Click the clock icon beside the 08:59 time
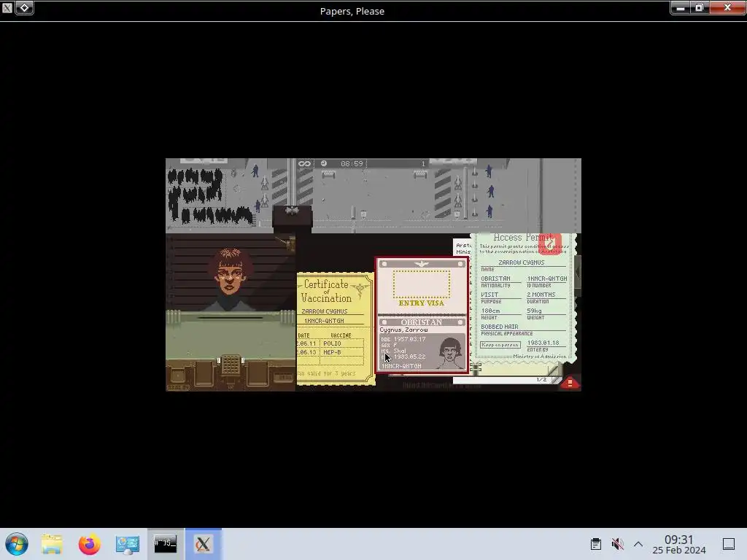Screen dimensions: 747x560 point(324,163)
